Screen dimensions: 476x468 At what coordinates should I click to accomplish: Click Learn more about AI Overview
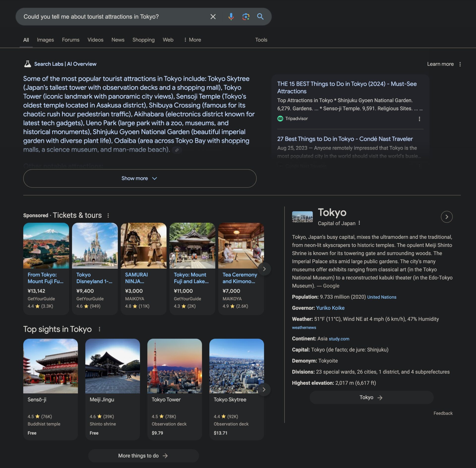[440, 64]
